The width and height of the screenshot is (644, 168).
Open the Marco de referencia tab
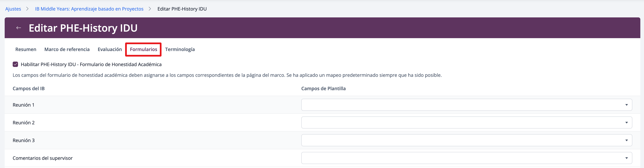click(x=67, y=49)
